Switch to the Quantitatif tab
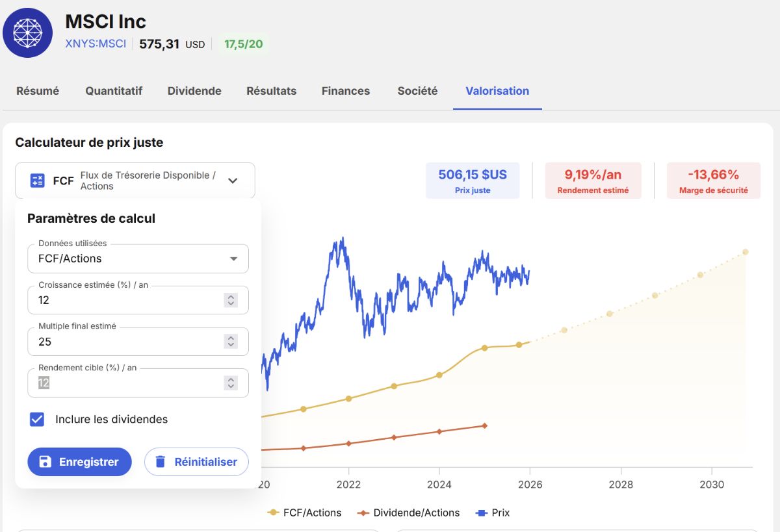This screenshot has height=532, width=780. [x=114, y=91]
